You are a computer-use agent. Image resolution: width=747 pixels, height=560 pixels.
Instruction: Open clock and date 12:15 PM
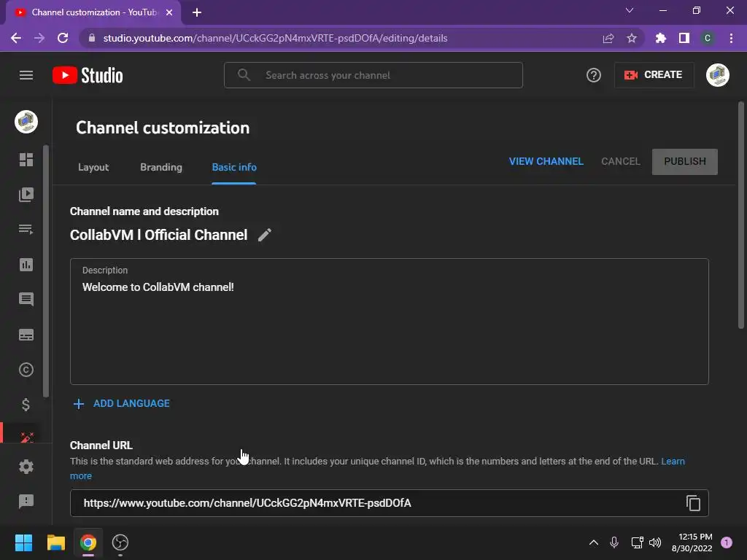pyautogui.click(x=692, y=542)
